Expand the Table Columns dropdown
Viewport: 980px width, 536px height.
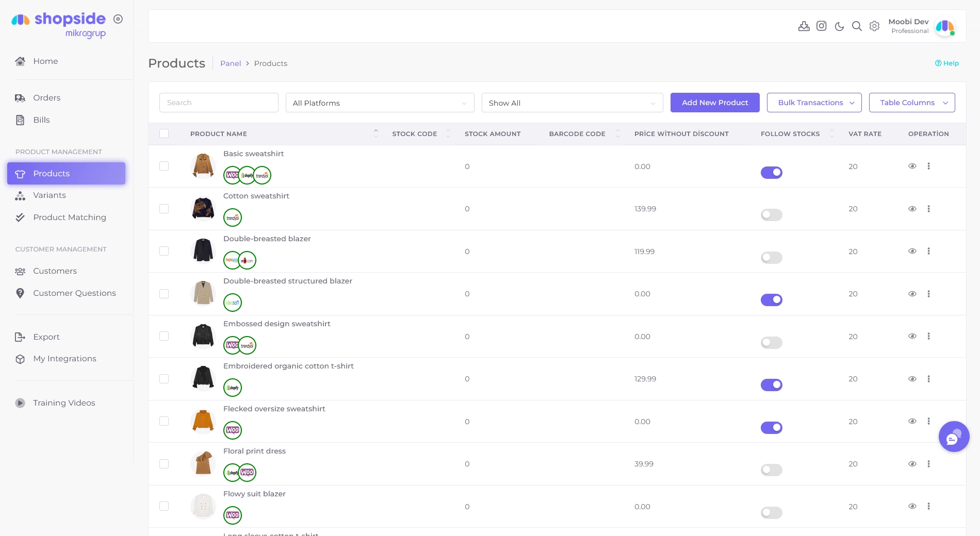911,103
